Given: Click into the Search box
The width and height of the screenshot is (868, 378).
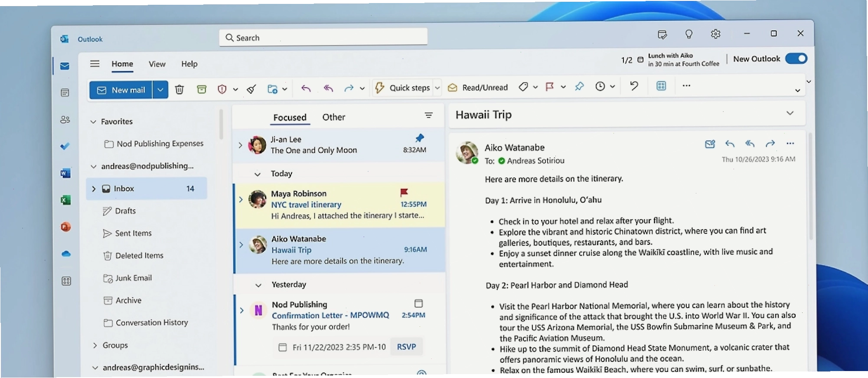Looking at the screenshot, I should [x=323, y=38].
